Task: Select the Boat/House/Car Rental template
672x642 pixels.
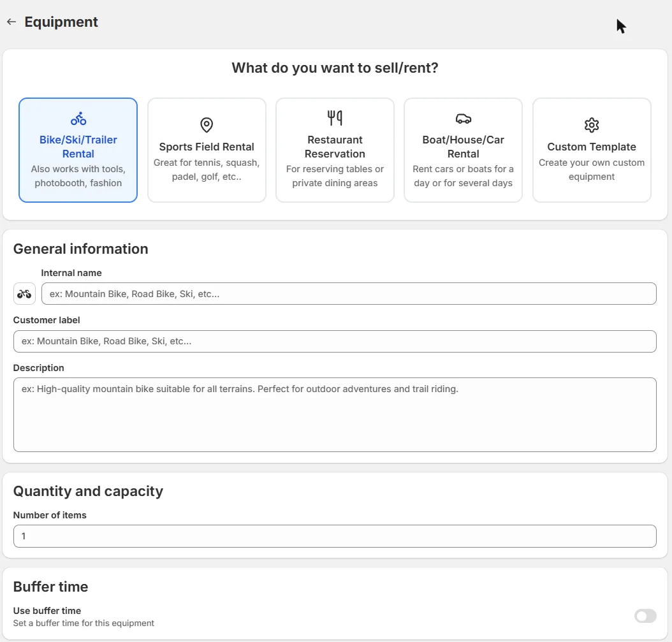Action: [x=463, y=150]
